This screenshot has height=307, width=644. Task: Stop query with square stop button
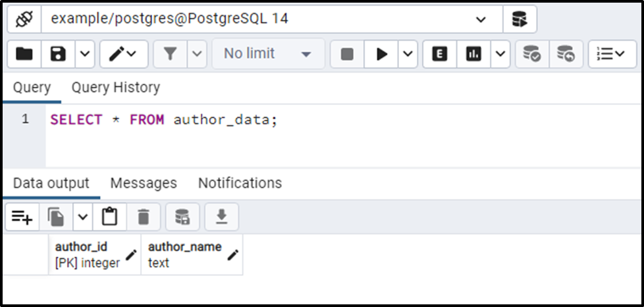click(x=347, y=54)
